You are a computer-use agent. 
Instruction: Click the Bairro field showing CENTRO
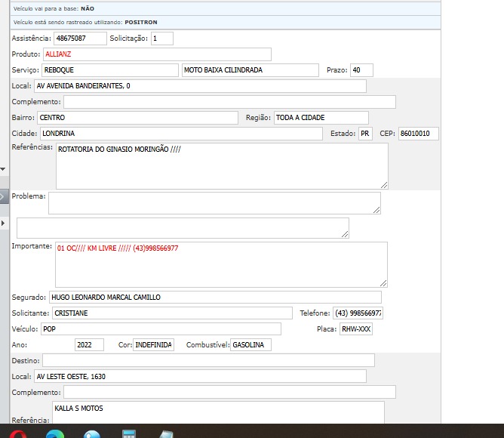(137, 118)
